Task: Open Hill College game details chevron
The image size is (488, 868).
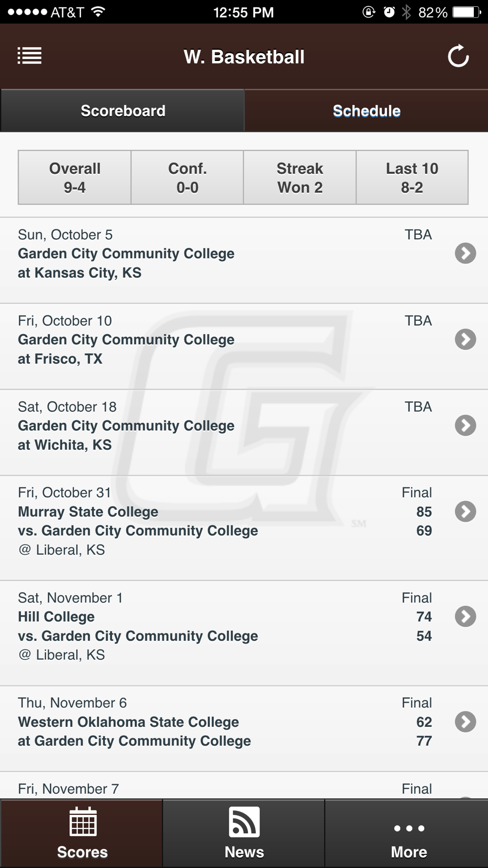Action: click(466, 617)
